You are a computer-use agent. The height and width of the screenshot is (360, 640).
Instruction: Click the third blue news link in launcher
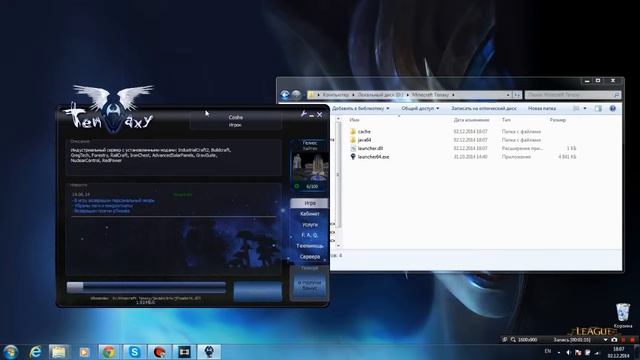coord(102,211)
